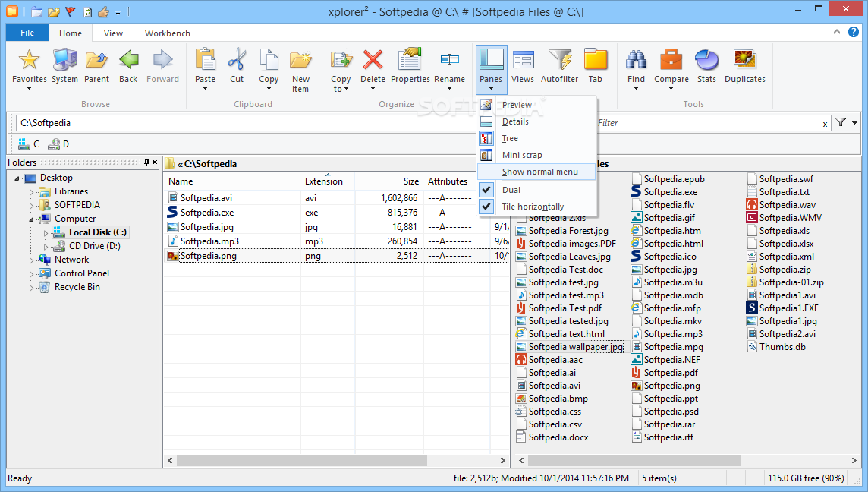
Task: Click the red Delete X icon
Action: tap(373, 60)
